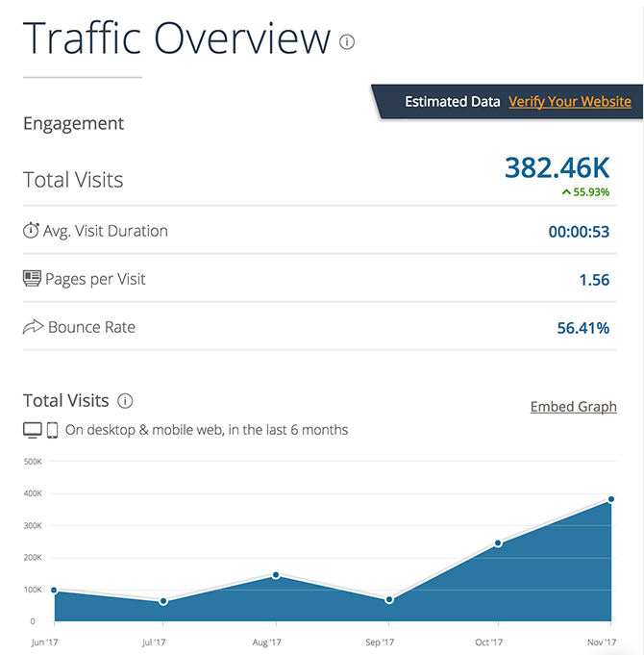Select the Nov '17 data point
Image resolution: width=644 pixels, height=655 pixels.
(610, 499)
